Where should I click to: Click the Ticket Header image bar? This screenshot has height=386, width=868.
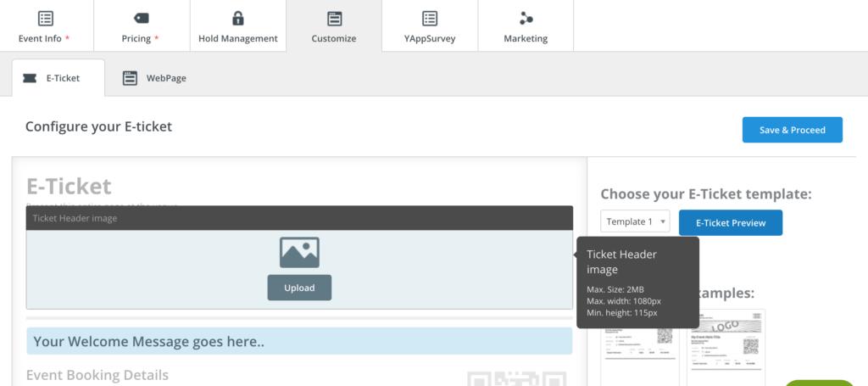[299, 218]
